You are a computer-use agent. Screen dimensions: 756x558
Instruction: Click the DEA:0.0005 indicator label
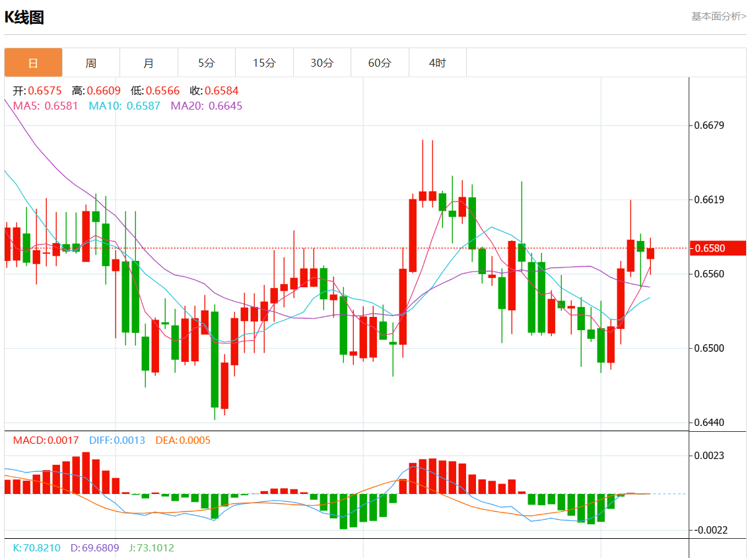point(183,440)
